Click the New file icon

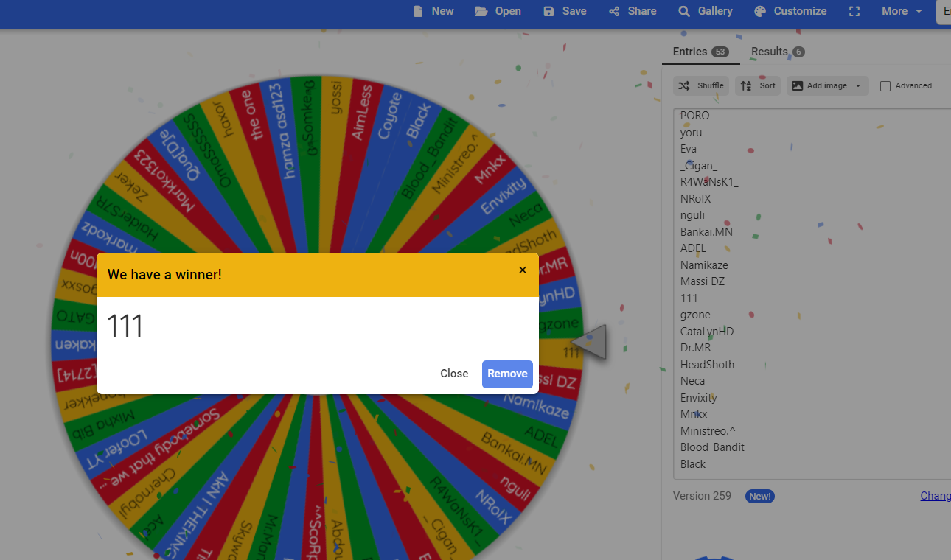pyautogui.click(x=419, y=11)
